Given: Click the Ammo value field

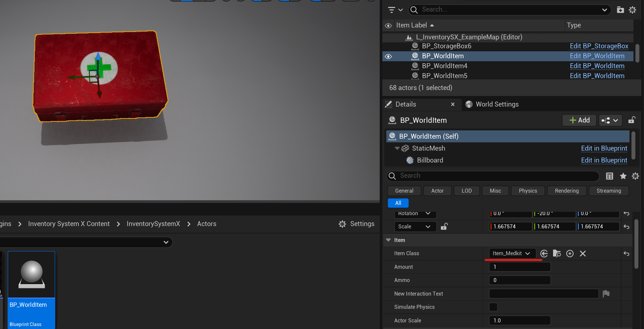Looking at the screenshot, I should coord(520,280).
